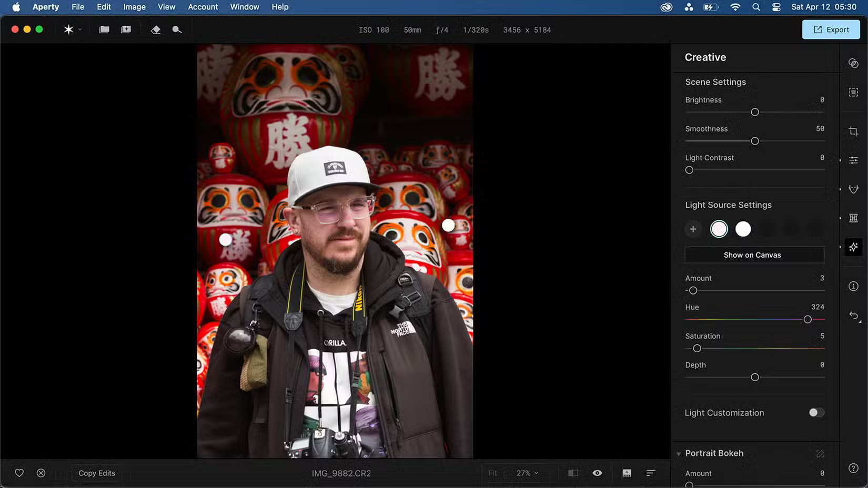Select the face retouch tool icon
This screenshot has width=868, height=488.
coord(853,189)
